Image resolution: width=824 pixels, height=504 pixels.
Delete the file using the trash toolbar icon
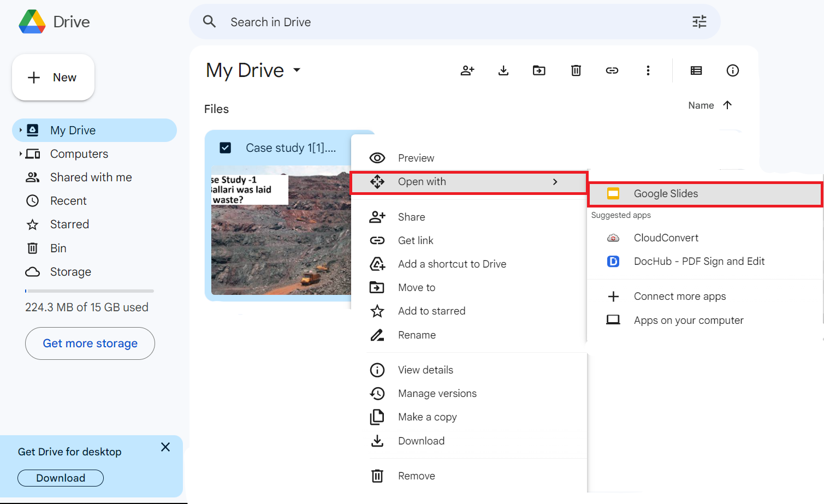pyautogui.click(x=576, y=70)
